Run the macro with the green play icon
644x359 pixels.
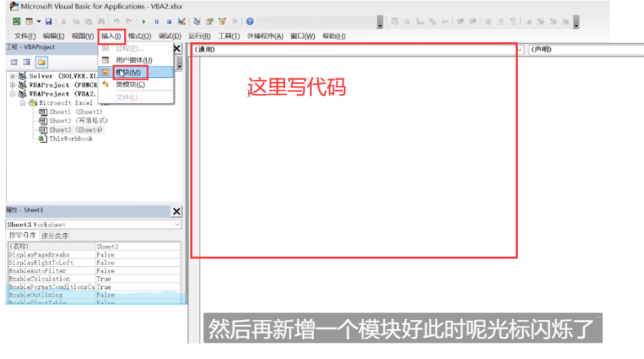[x=144, y=21]
